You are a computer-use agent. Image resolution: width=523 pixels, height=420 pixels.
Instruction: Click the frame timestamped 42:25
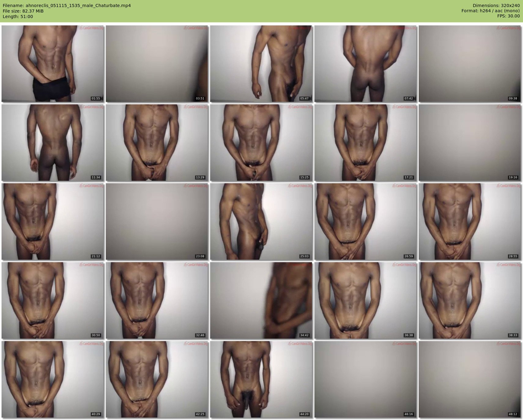(x=157, y=379)
